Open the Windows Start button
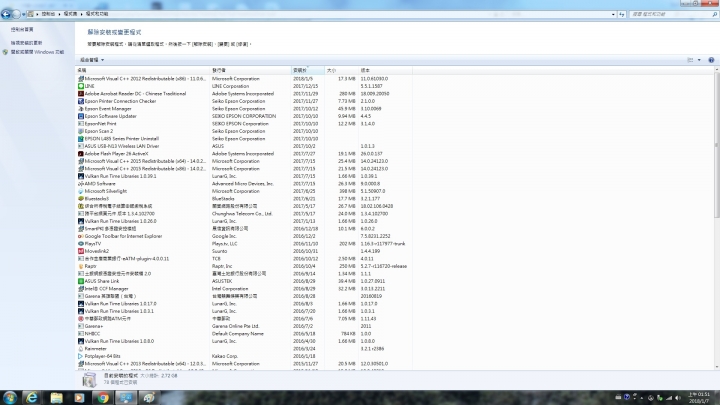The width and height of the screenshot is (720, 405). 10,398
